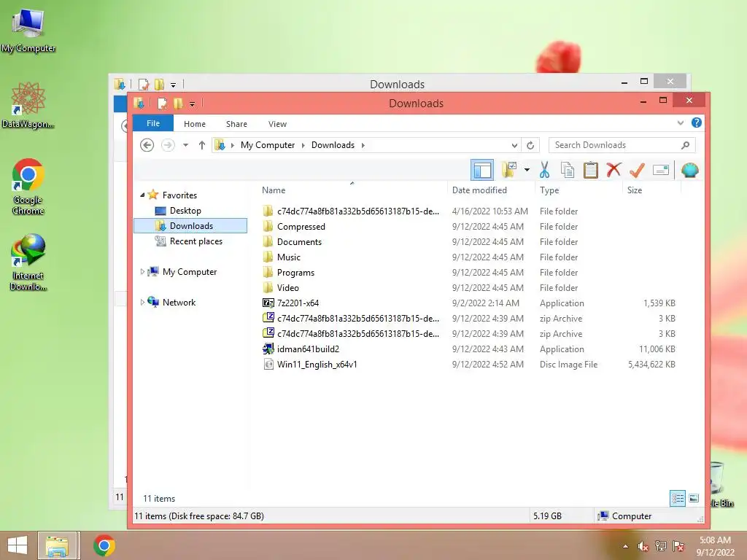The height and width of the screenshot is (560, 747).
Task: Select Downloads in navigation pane
Action: 190,226
